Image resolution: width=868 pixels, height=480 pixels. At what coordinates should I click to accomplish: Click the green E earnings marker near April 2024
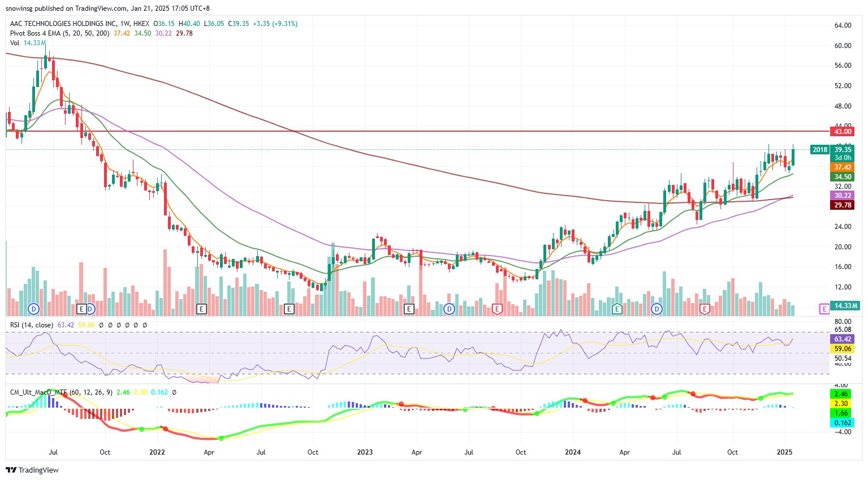(x=617, y=309)
